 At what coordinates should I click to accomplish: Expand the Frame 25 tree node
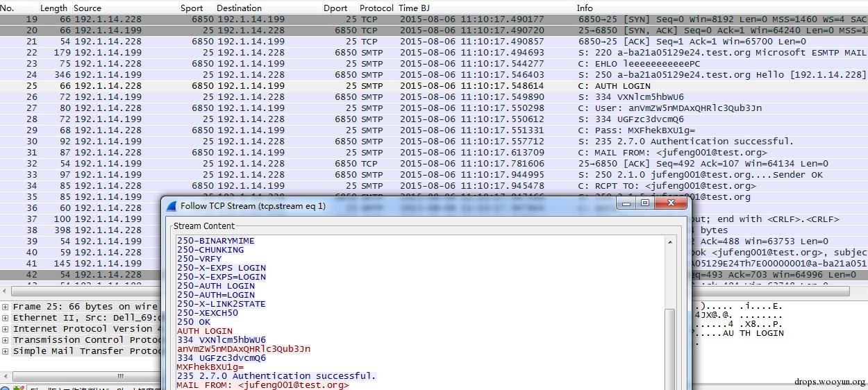tap(6, 307)
